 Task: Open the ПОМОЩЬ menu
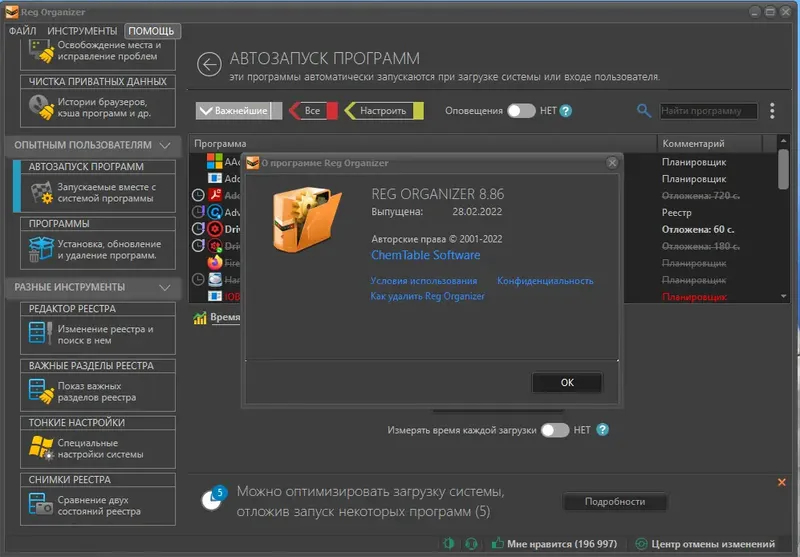click(x=152, y=31)
